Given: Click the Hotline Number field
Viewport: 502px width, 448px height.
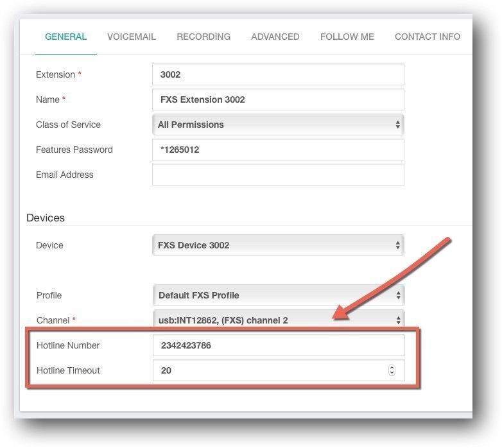Looking at the screenshot, I should tap(279, 345).
